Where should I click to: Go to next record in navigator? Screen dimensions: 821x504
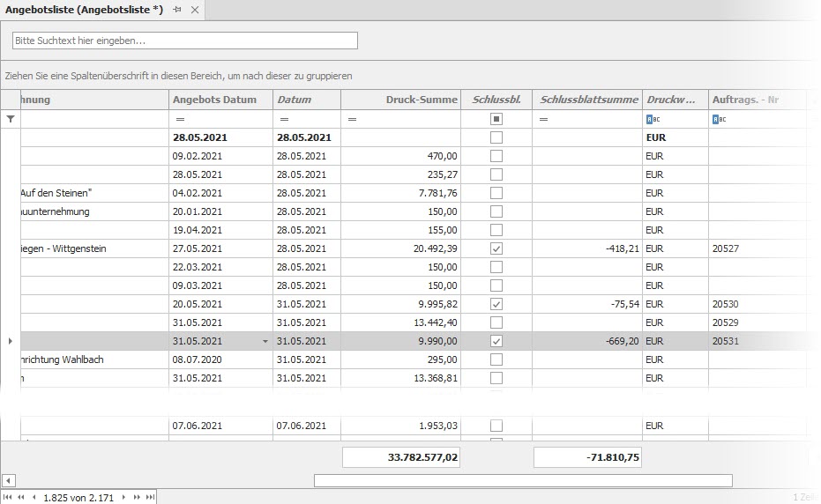pyautogui.click(x=124, y=498)
